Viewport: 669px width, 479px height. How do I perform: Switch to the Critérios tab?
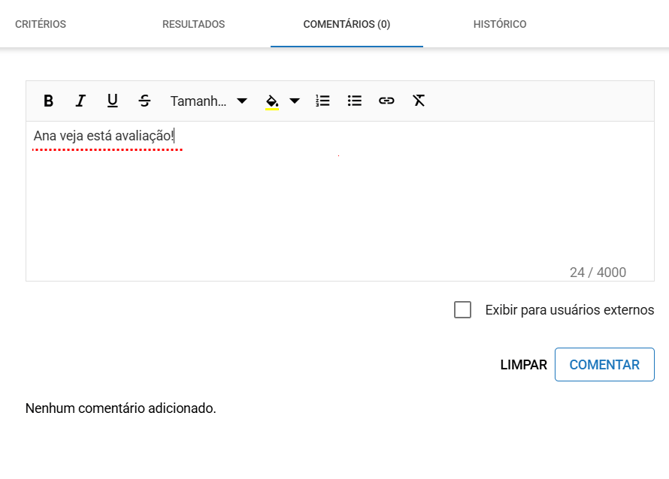[x=41, y=24]
